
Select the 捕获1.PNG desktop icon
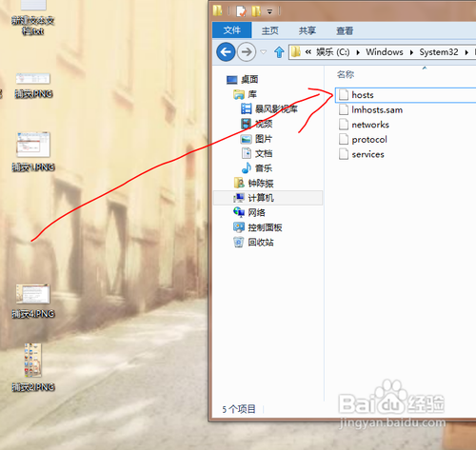(x=33, y=152)
